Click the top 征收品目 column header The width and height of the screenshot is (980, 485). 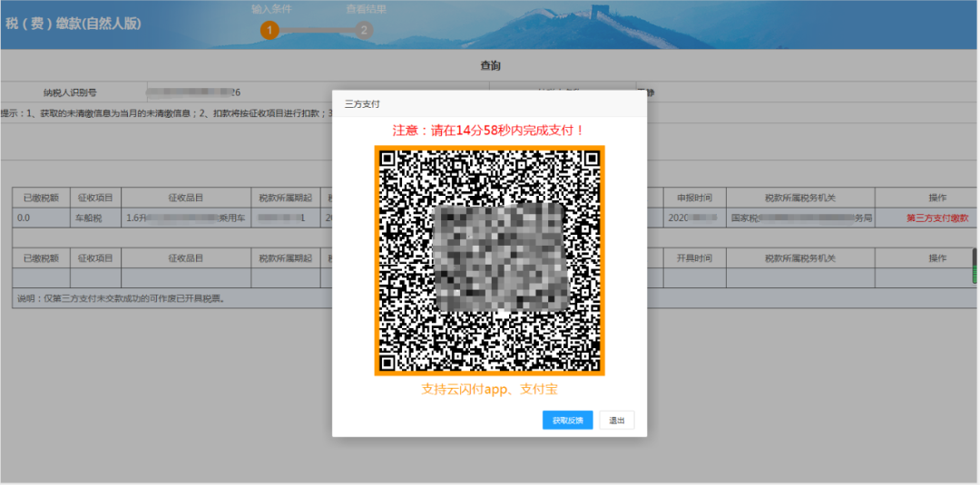[186, 198]
